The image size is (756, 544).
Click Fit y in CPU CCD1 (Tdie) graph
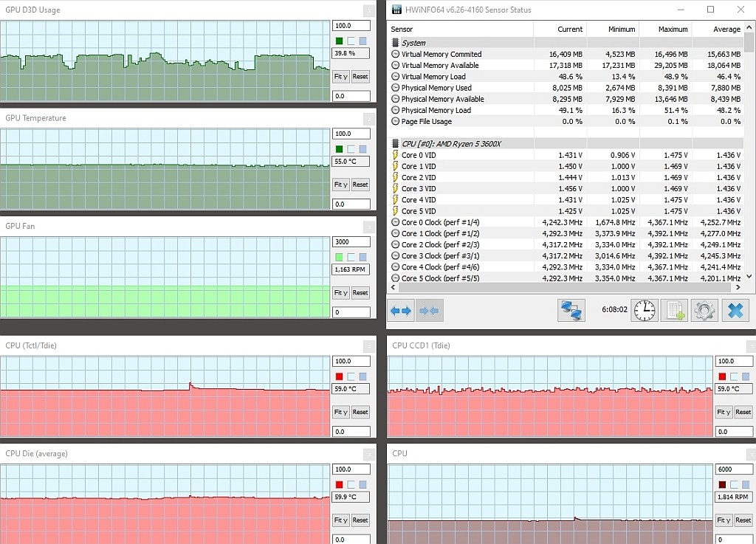(x=724, y=412)
